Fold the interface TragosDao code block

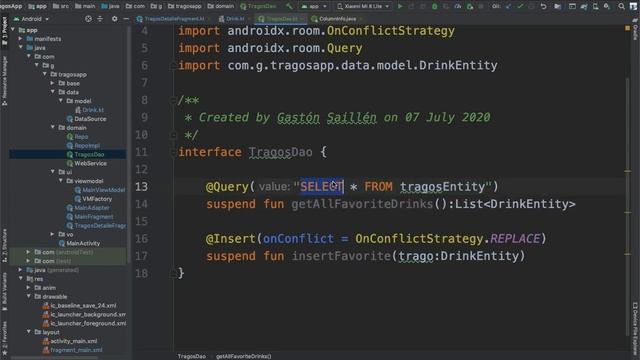pos(173,152)
